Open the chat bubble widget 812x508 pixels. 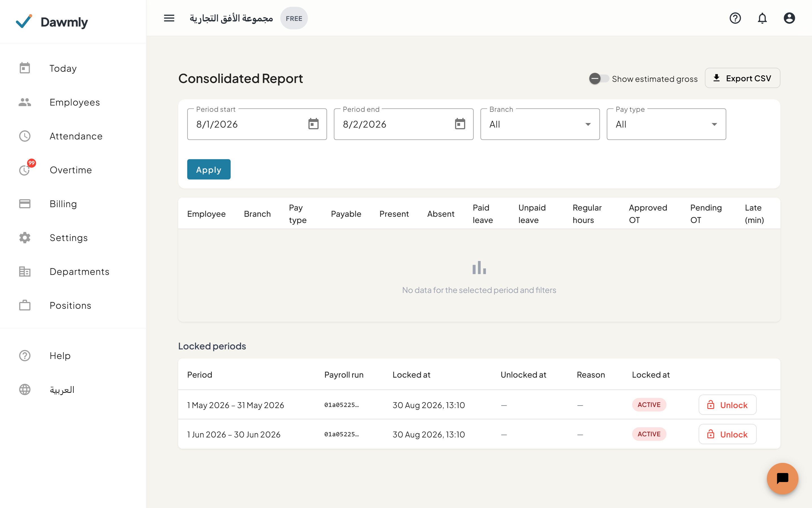(782, 478)
